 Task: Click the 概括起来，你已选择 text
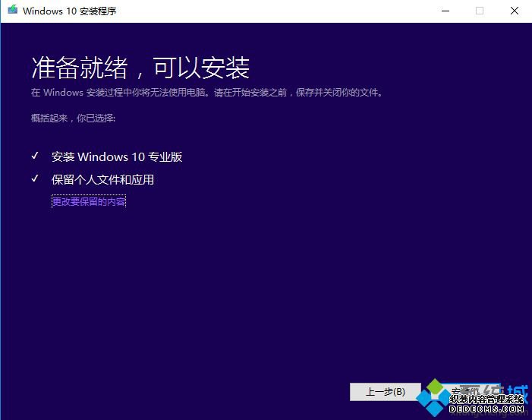point(74,118)
